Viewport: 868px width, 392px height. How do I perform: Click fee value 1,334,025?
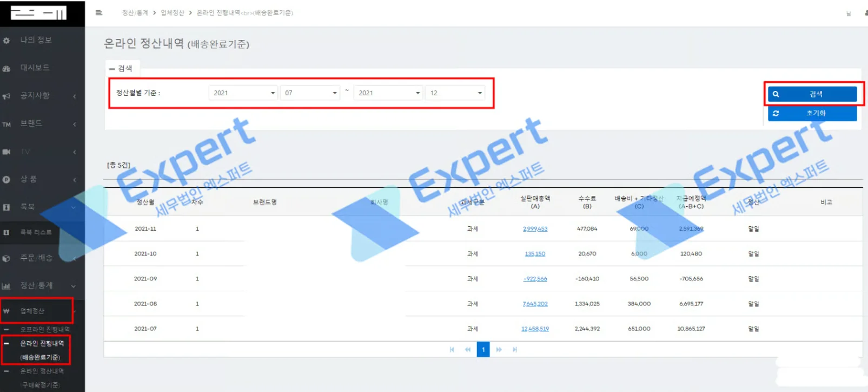click(587, 304)
